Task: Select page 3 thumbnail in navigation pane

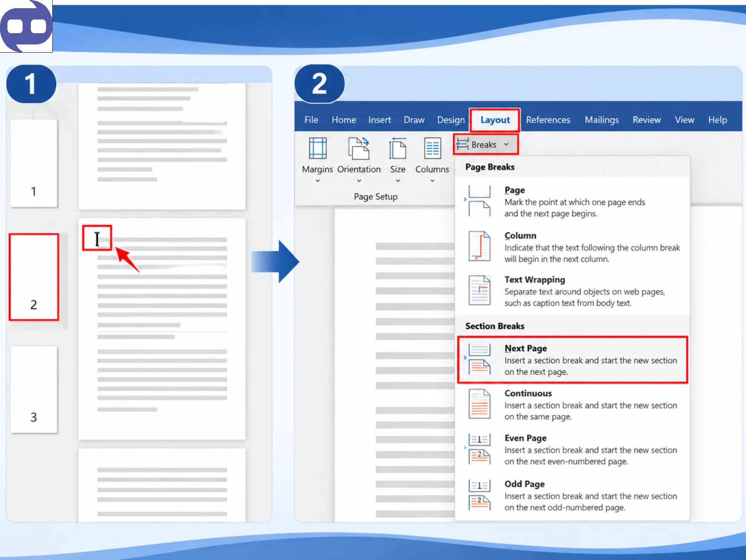Action: (34, 389)
